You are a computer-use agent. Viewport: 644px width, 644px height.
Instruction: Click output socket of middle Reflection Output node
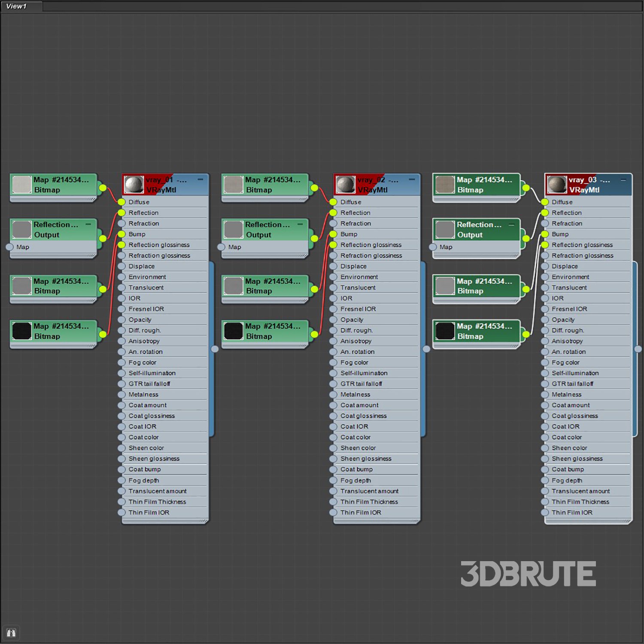click(314, 238)
